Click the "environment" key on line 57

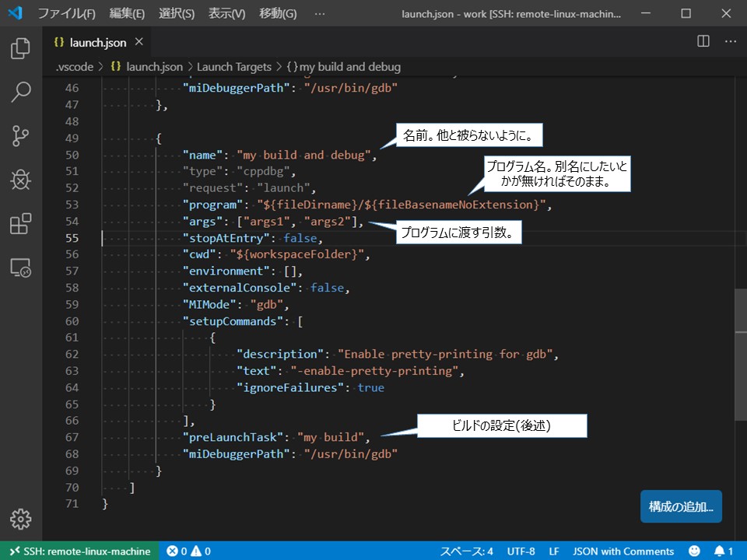(226, 271)
